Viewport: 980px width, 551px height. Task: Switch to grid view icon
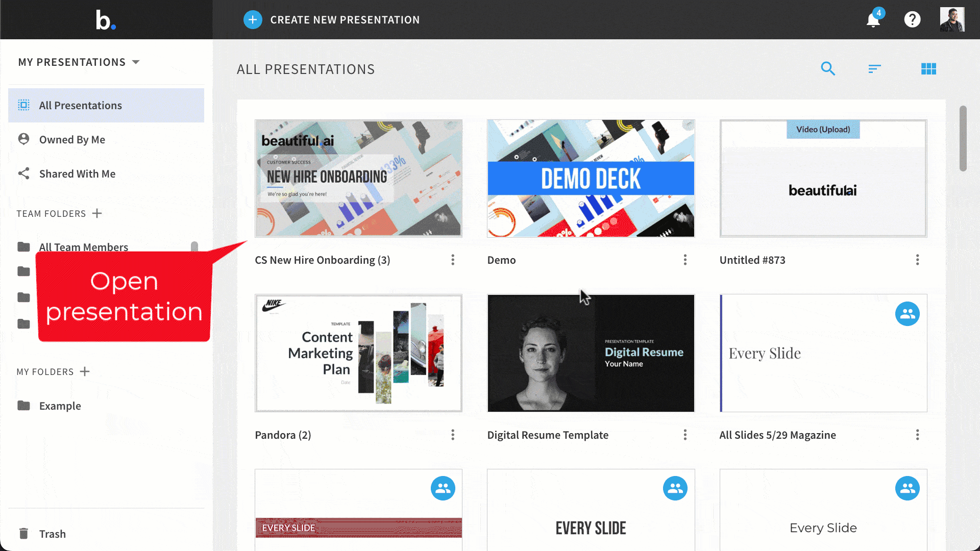tap(928, 69)
